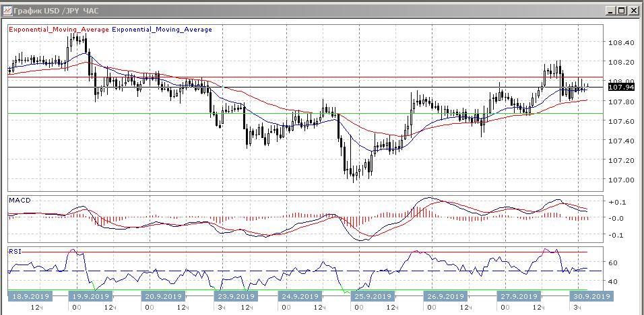Click the current price tag 107.94
Image resolution: width=644 pixels, height=315 pixels.
621,87
